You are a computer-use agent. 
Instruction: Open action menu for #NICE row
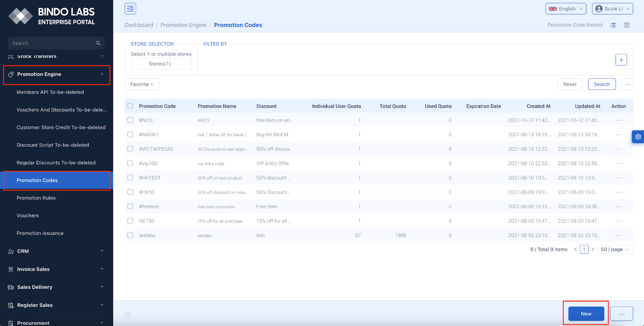(x=619, y=120)
